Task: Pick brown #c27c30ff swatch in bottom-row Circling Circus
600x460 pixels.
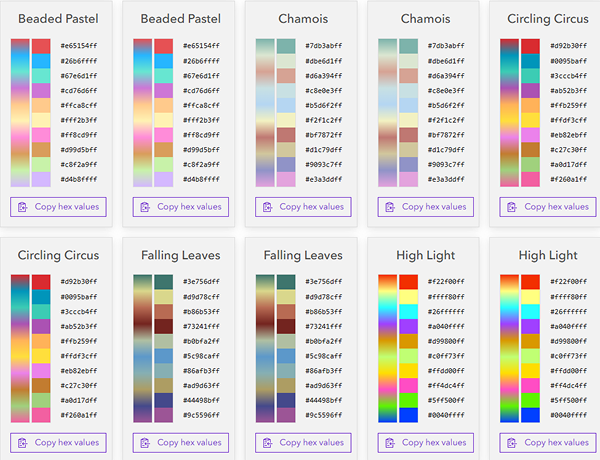Action: (41, 386)
